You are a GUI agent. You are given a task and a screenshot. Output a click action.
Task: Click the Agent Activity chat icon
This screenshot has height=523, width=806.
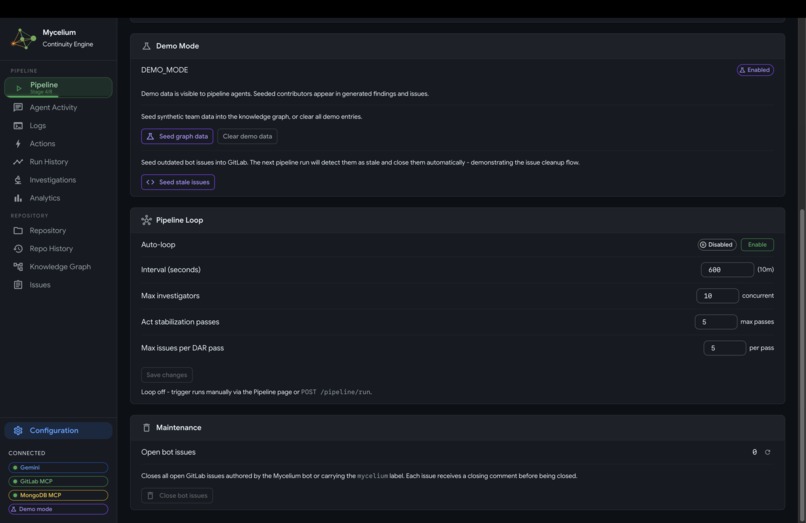[x=18, y=107]
